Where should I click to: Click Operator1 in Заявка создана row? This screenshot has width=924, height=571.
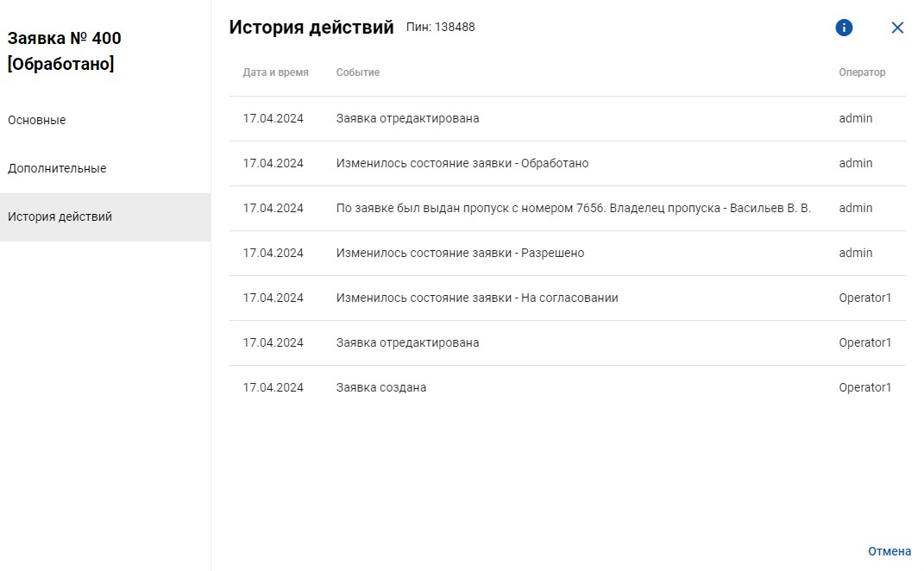tap(865, 387)
